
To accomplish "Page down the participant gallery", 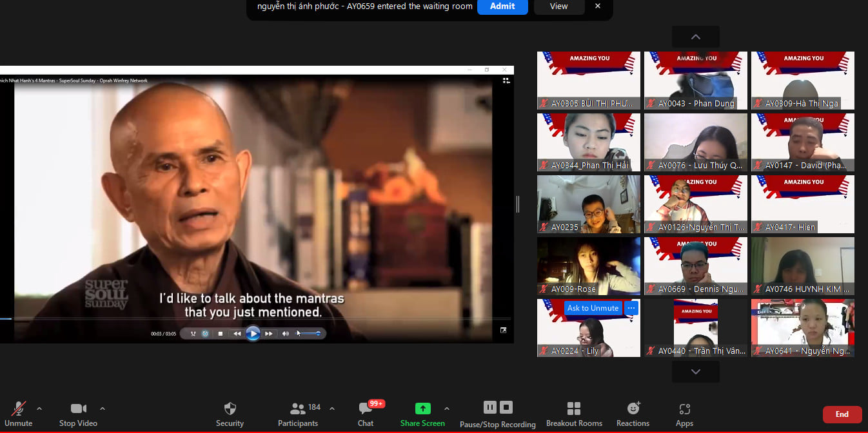I will (696, 372).
